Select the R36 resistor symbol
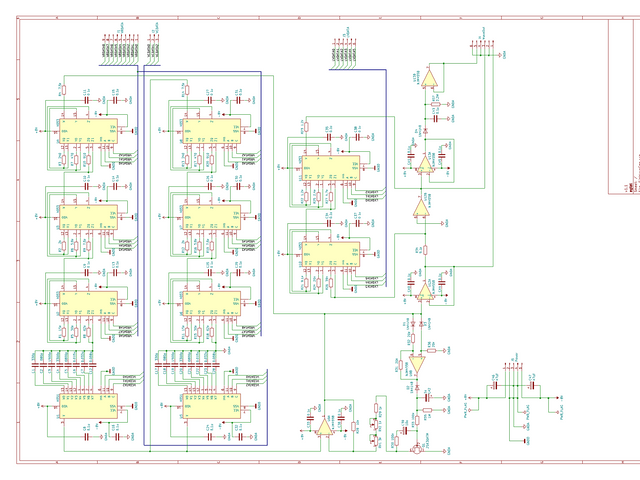Viewport: 640px width, 480px height. [431, 350]
